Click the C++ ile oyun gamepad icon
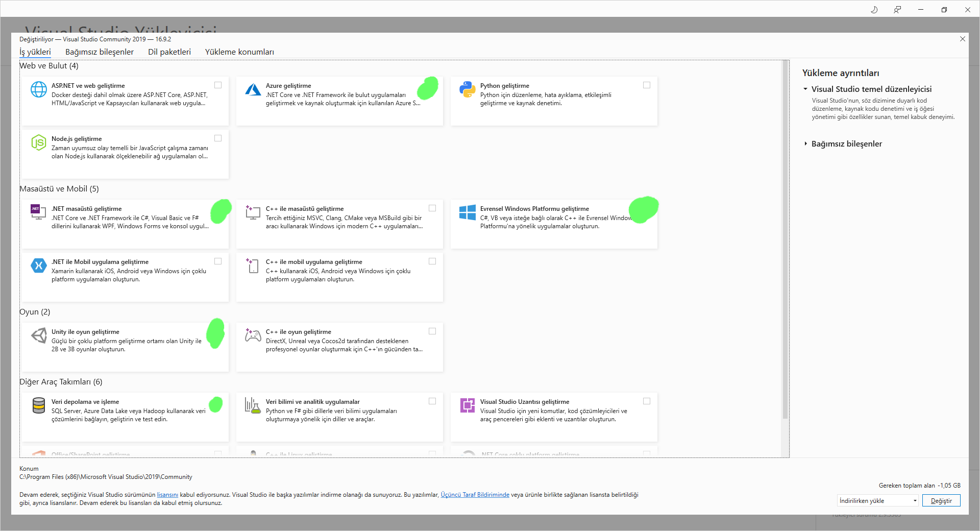Viewport: 980px width, 531px height. pyautogui.click(x=253, y=335)
